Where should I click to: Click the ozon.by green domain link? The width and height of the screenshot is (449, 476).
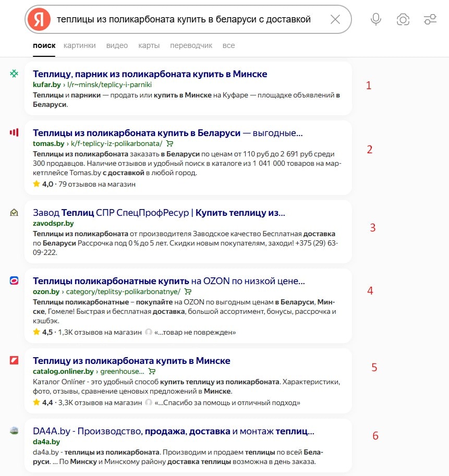46,291
